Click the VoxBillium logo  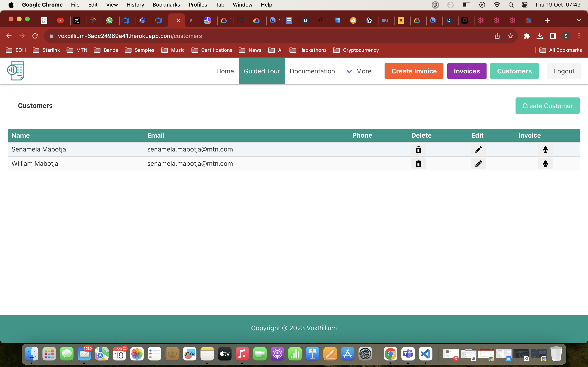click(16, 71)
